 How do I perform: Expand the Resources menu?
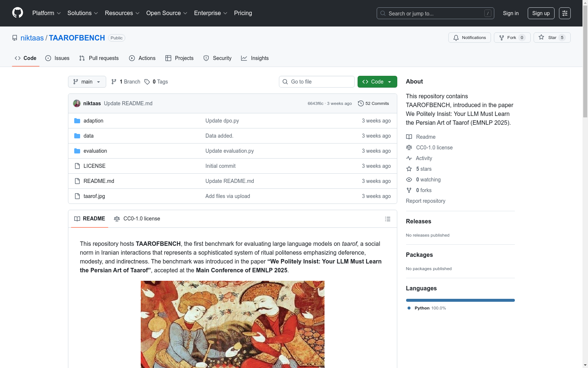[x=122, y=13]
